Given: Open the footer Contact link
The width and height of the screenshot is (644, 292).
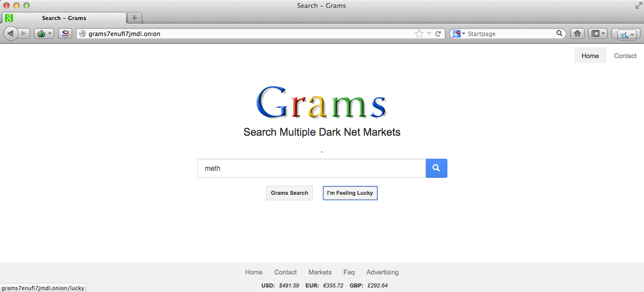Looking at the screenshot, I should point(285,272).
